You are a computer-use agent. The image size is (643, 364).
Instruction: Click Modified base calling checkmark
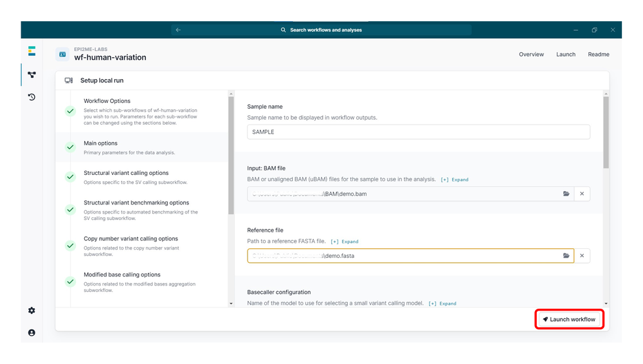tap(71, 282)
